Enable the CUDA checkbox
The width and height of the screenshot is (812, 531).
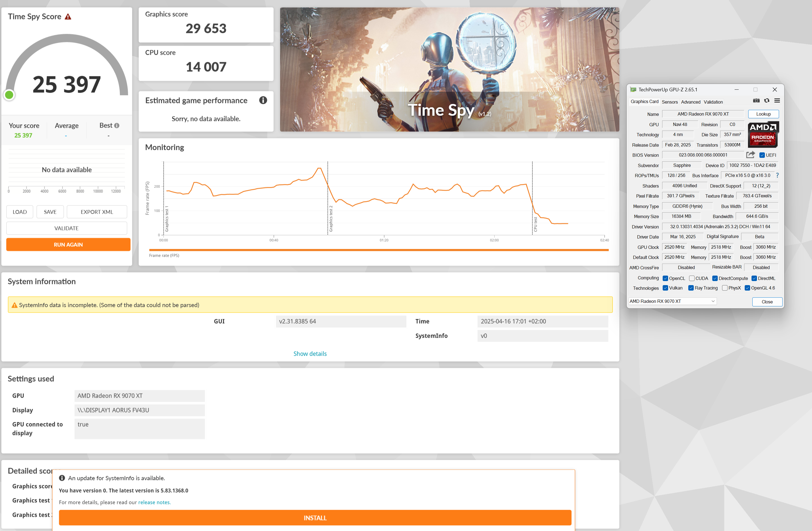(x=692, y=279)
